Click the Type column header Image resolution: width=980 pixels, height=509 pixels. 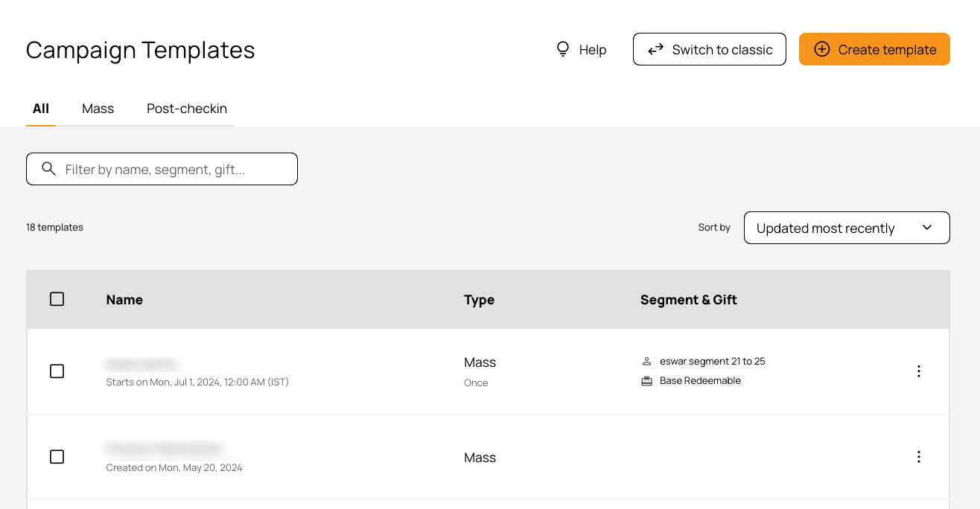coord(479,300)
